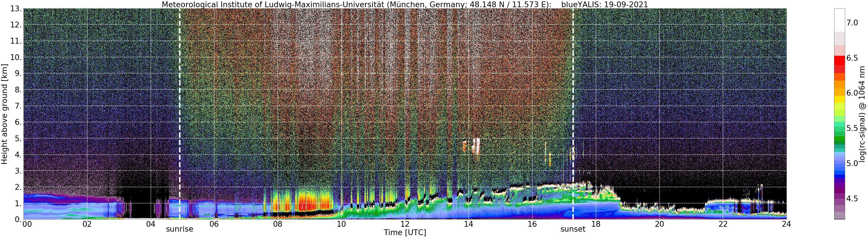Click the white dashed sunrise marker line
This screenshot has height=238, width=868.
pyautogui.click(x=180, y=114)
